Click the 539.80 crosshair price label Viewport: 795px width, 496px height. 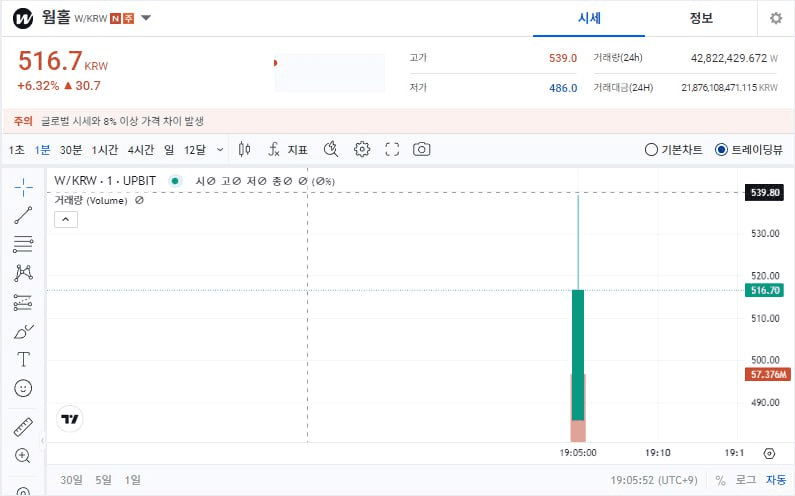[765, 193]
